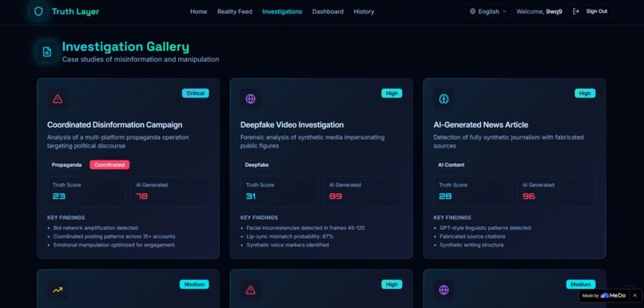Navigate to Dashboard
Viewport: 644px width, 308px height.
[x=328, y=11]
